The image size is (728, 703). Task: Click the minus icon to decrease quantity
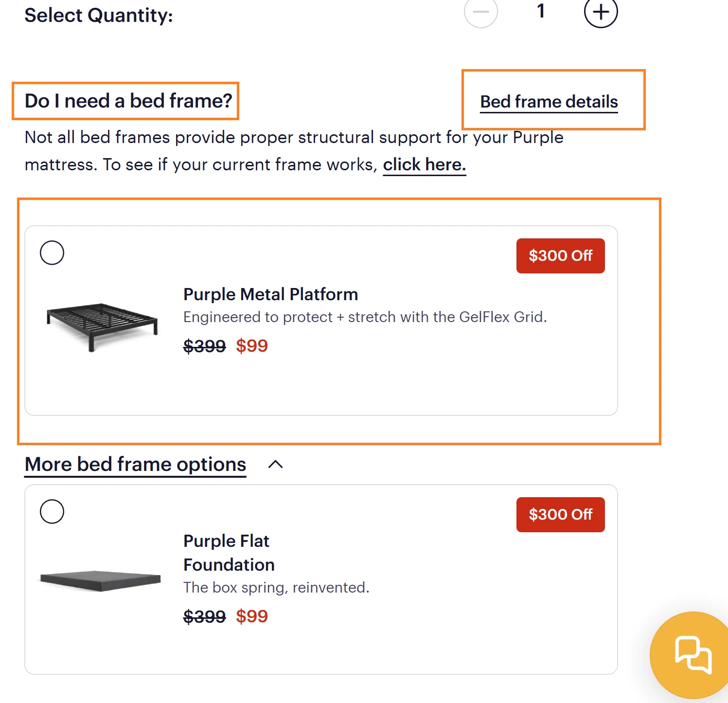tap(480, 12)
